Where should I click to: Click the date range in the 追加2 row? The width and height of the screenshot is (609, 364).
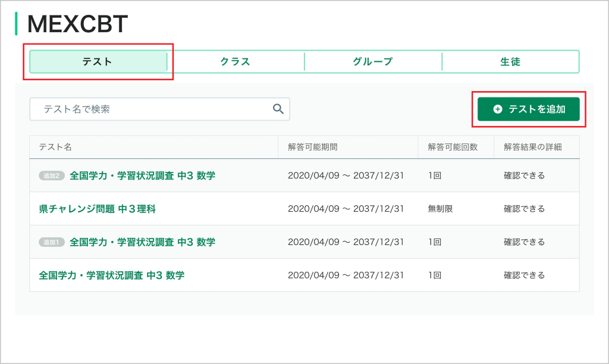click(x=346, y=175)
